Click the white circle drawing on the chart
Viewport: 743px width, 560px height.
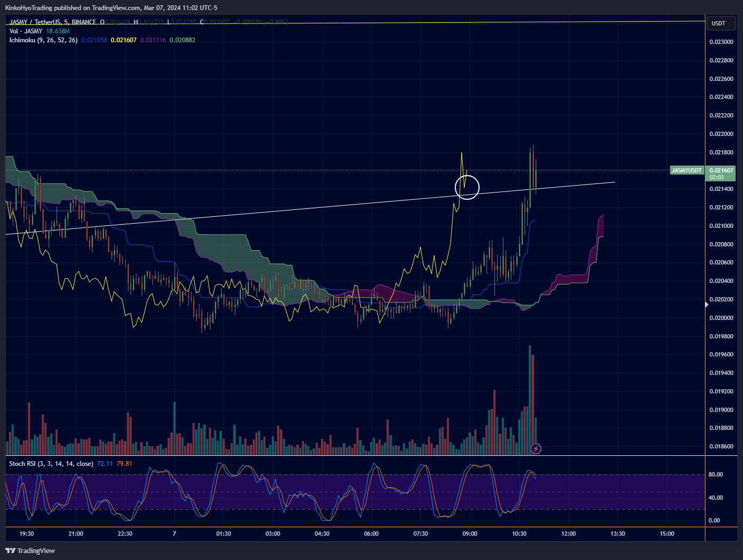467,187
